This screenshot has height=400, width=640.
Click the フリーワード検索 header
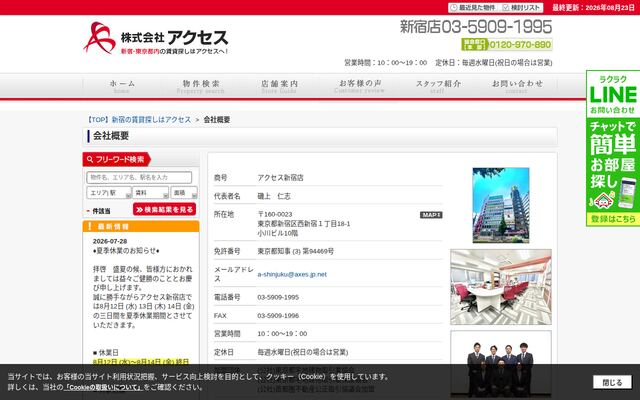click(117, 159)
